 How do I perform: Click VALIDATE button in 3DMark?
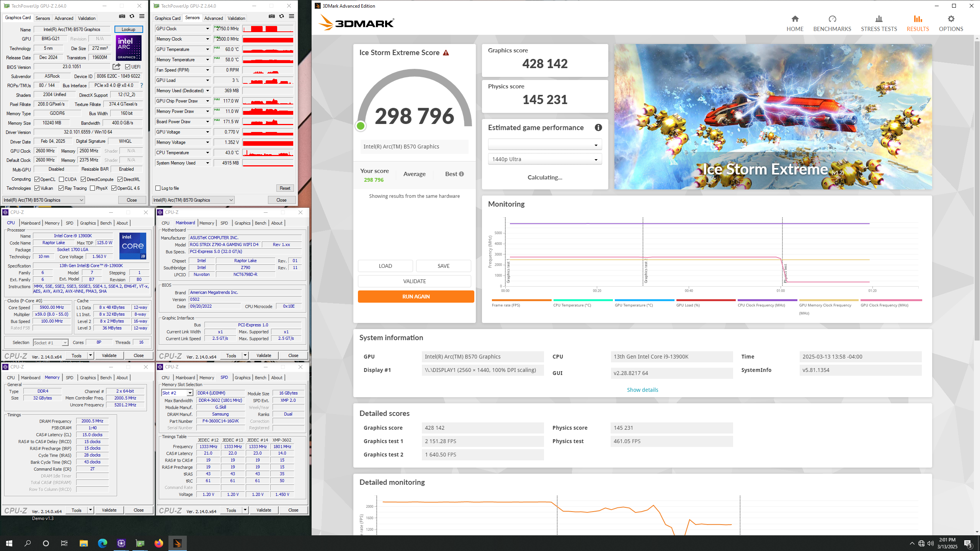(414, 281)
